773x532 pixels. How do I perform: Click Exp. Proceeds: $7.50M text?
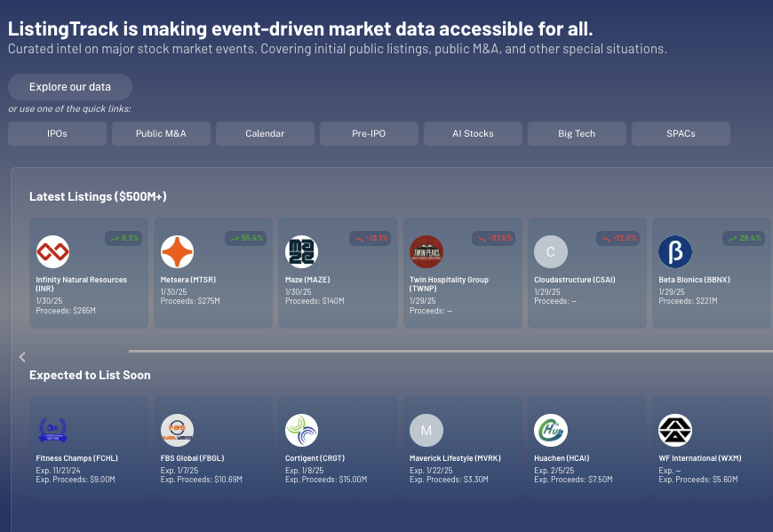(573, 480)
